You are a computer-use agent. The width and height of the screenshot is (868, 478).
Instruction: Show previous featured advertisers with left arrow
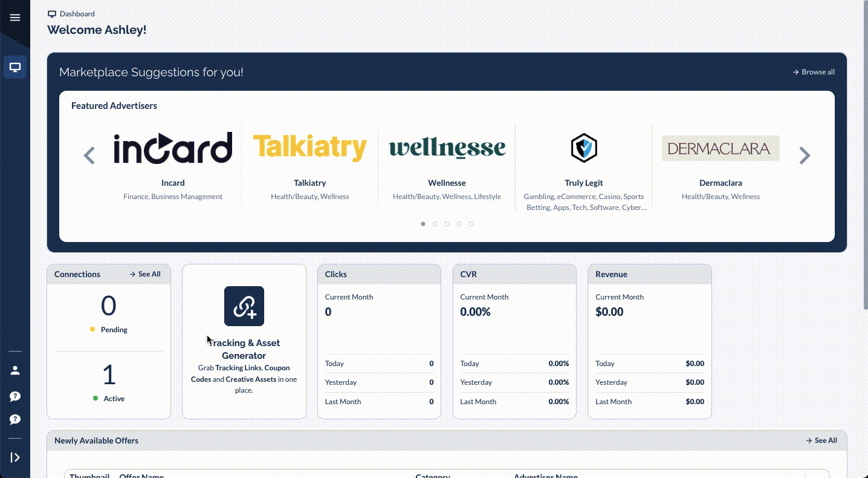click(89, 156)
